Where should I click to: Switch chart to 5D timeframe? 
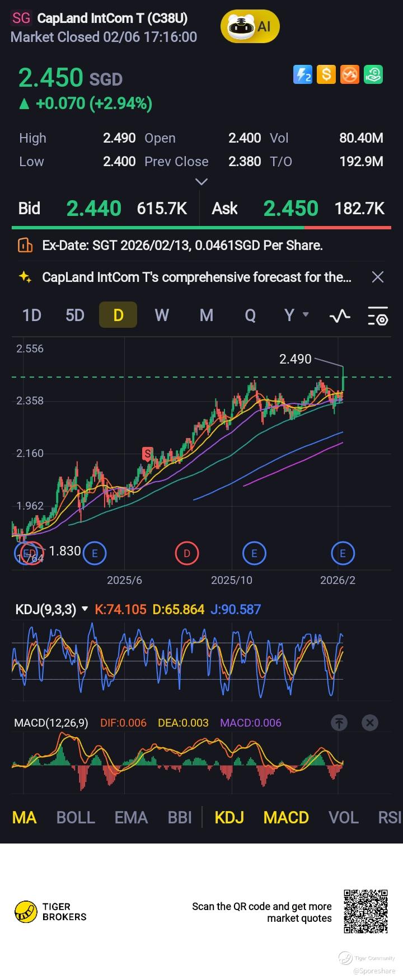75,315
